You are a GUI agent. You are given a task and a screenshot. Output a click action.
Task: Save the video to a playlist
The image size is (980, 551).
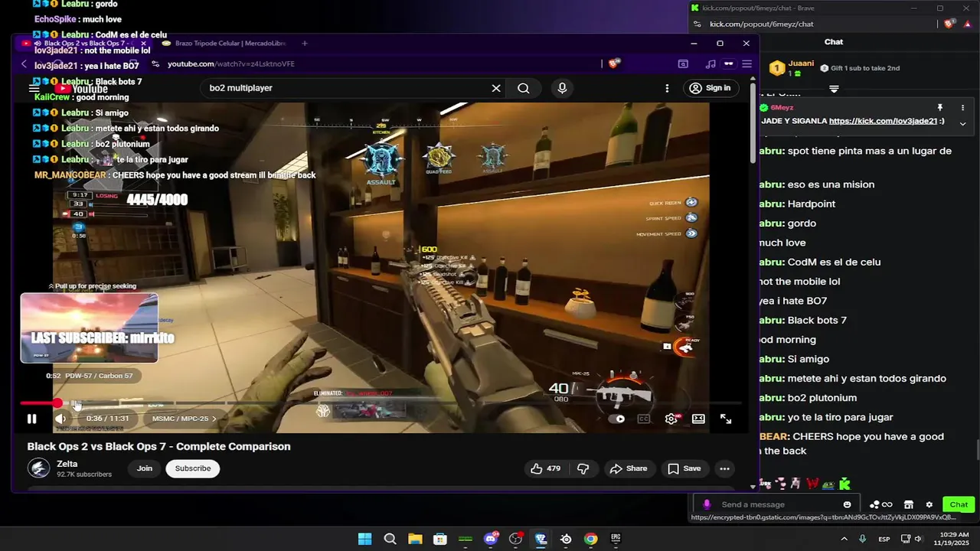point(684,468)
